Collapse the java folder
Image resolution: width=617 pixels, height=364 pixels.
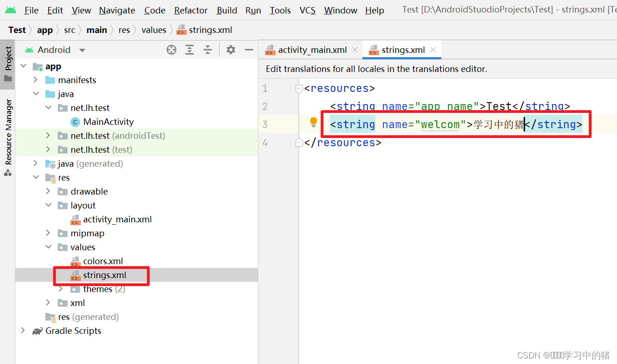(36, 94)
